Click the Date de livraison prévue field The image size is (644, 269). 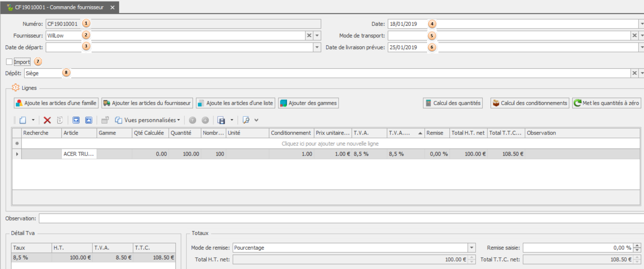(513, 47)
